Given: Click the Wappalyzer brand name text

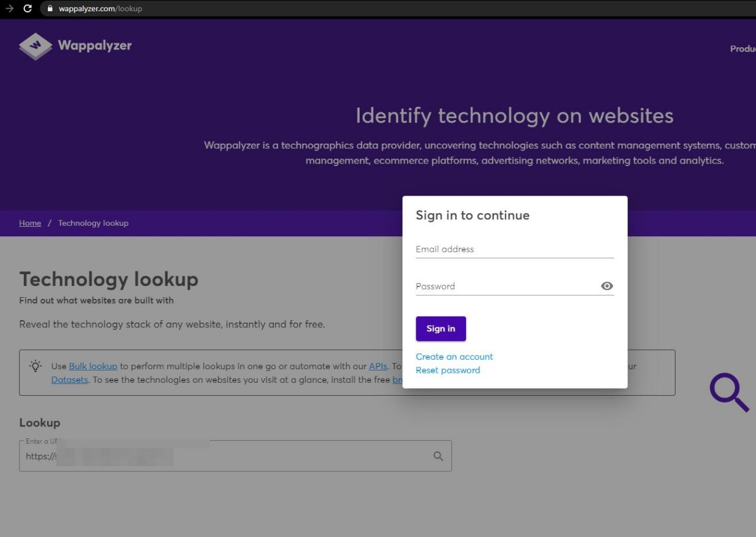Looking at the screenshot, I should (x=95, y=45).
